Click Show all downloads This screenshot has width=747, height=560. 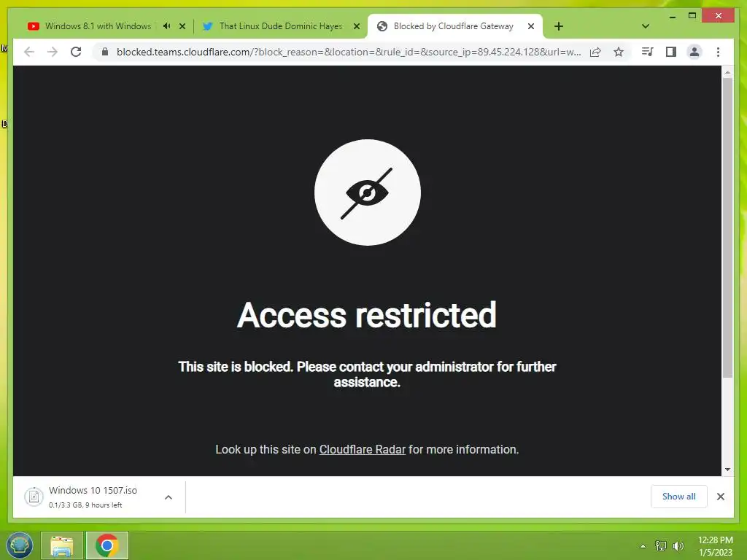pyautogui.click(x=679, y=496)
